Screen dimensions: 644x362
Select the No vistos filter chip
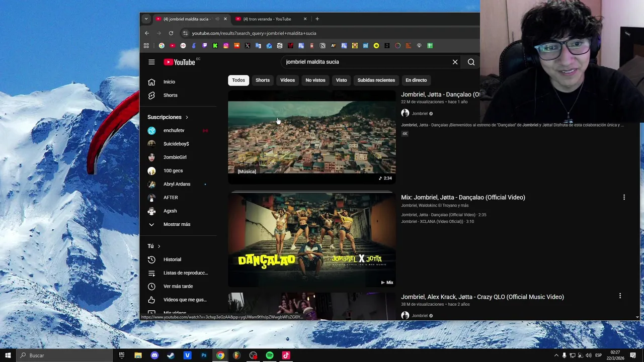pyautogui.click(x=315, y=80)
